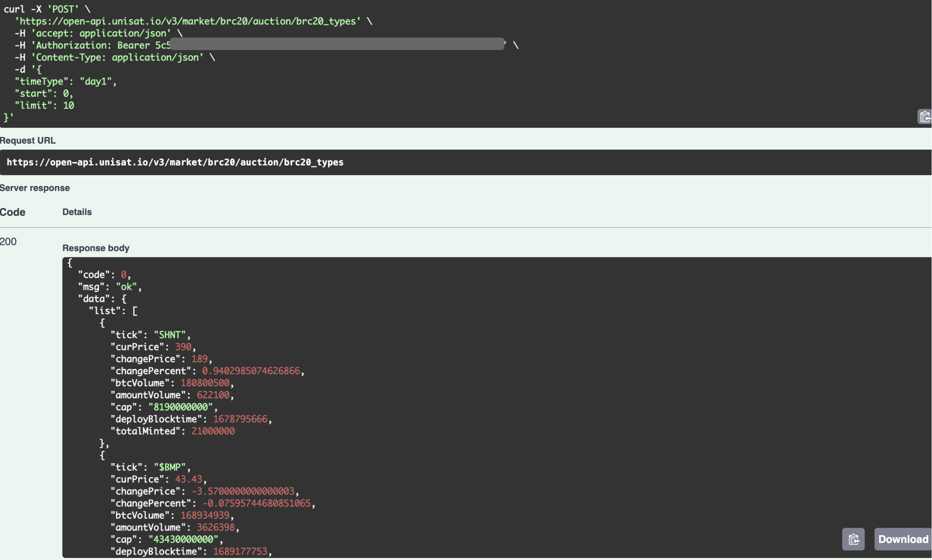Click the cap value 8190000000
This screenshot has height=560, width=932.
181,407
